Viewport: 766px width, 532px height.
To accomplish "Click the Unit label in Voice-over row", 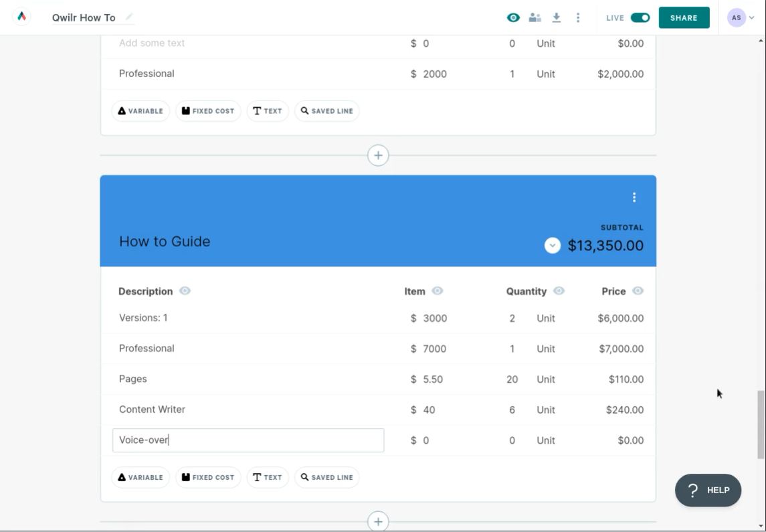I will click(546, 440).
